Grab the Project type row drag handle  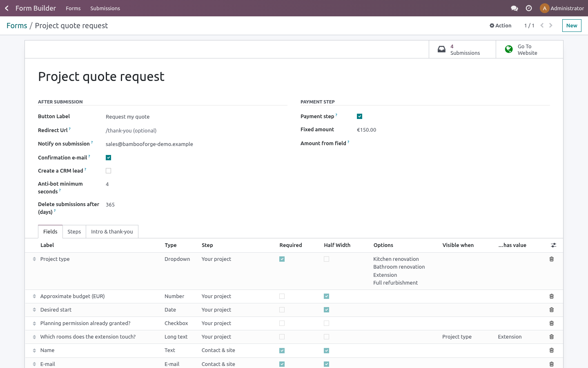click(34, 259)
